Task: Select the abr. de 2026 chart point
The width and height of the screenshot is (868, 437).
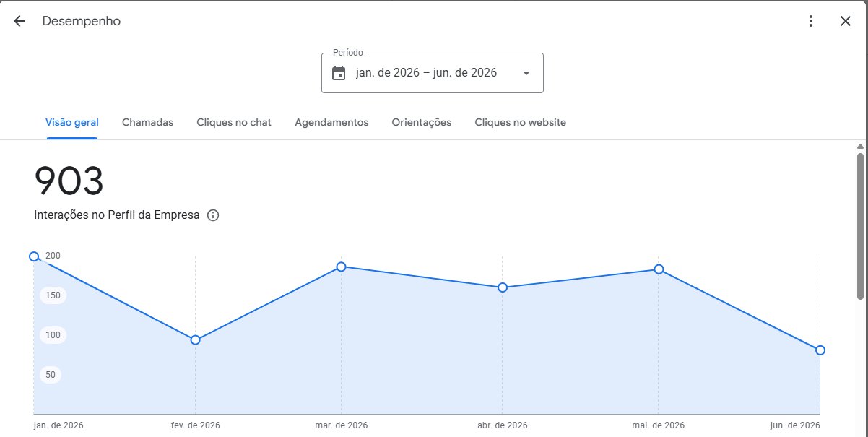Action: (x=503, y=287)
